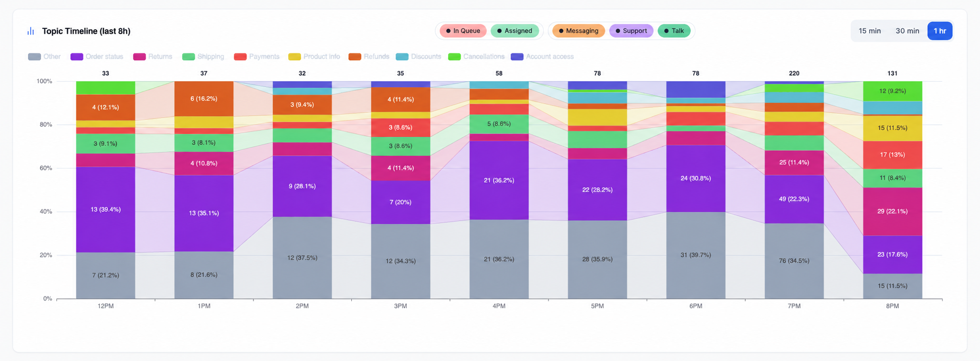Hide the Shipping series in legend

[x=203, y=56]
